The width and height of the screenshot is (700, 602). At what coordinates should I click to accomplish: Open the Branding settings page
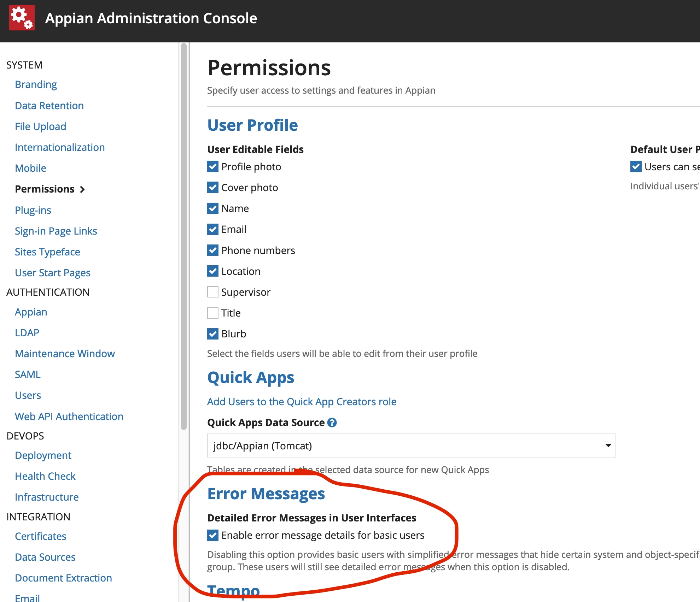(36, 84)
